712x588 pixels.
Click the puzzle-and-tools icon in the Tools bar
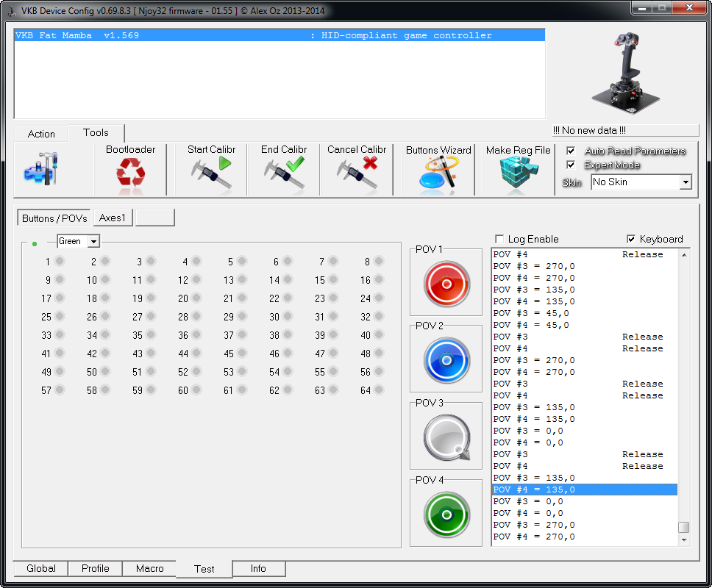(41, 169)
